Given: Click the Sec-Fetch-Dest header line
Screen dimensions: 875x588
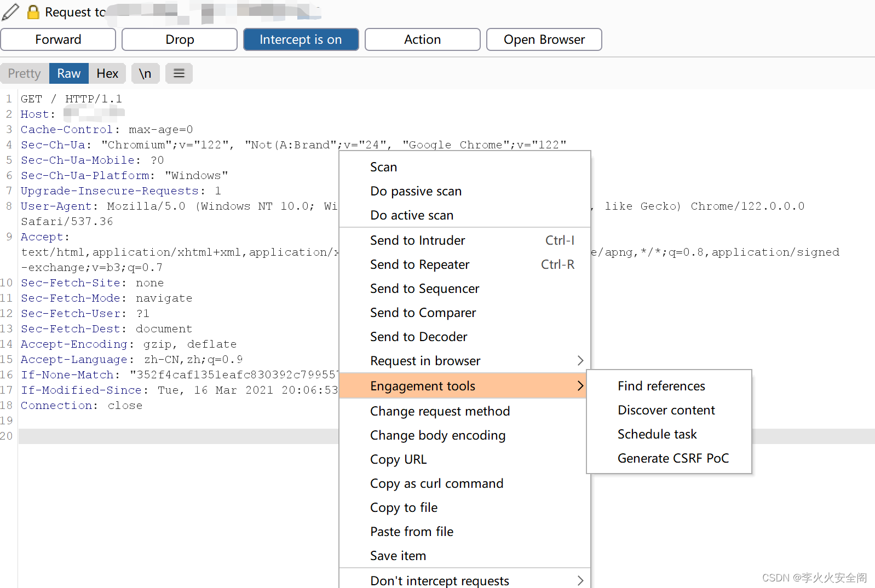Looking at the screenshot, I should [106, 329].
